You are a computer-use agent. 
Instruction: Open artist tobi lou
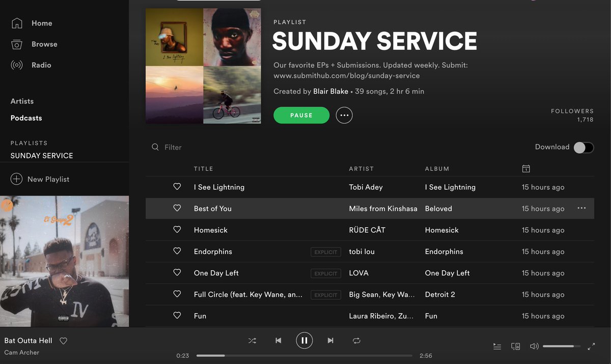click(x=362, y=251)
